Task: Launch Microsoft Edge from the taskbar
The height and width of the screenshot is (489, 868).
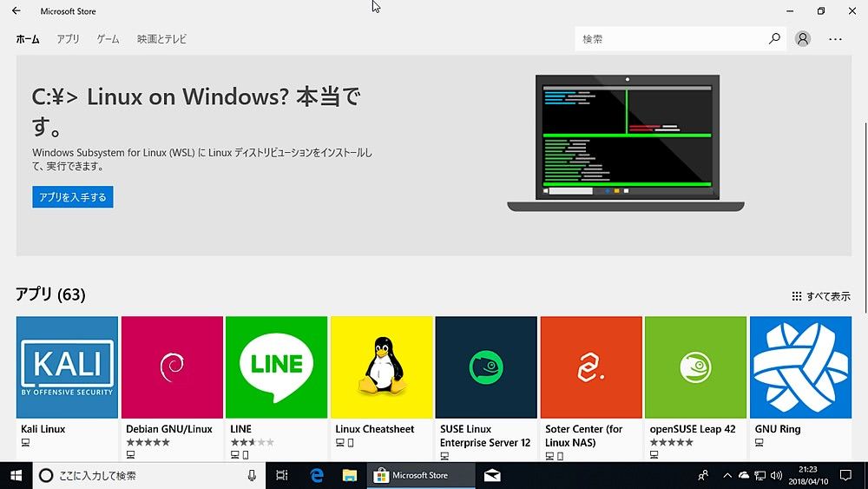Action: [x=317, y=475]
